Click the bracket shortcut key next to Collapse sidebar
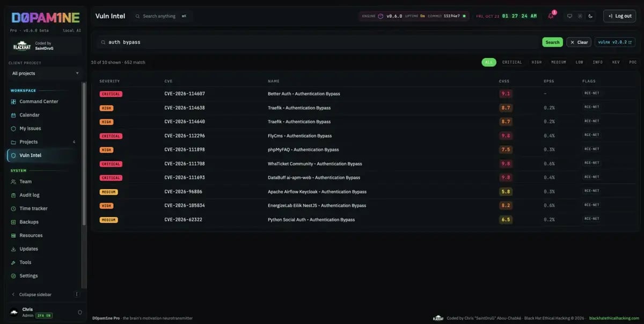This screenshot has height=324, width=644. pyautogui.click(x=77, y=294)
